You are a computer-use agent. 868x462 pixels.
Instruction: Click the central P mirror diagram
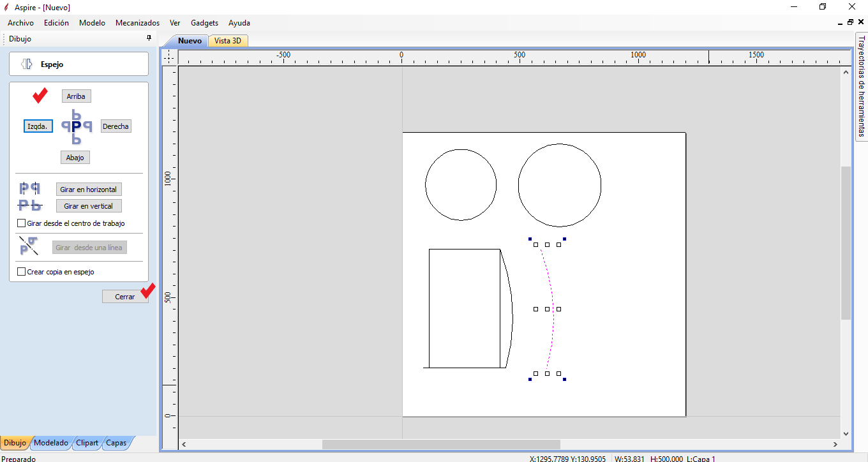pyautogui.click(x=77, y=126)
